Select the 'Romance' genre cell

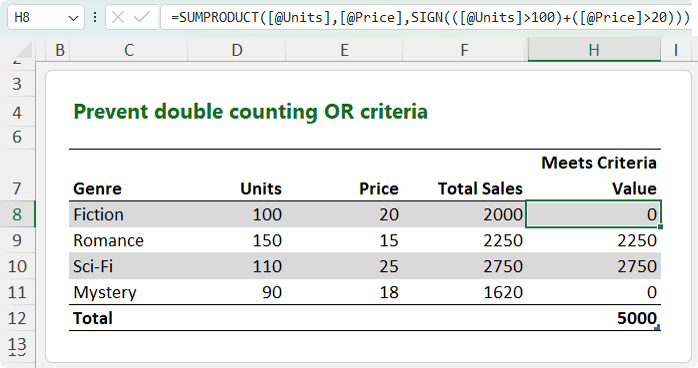point(129,240)
